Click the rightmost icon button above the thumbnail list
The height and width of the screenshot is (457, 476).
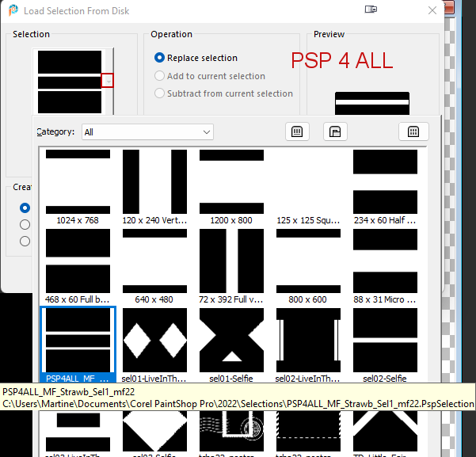413,131
